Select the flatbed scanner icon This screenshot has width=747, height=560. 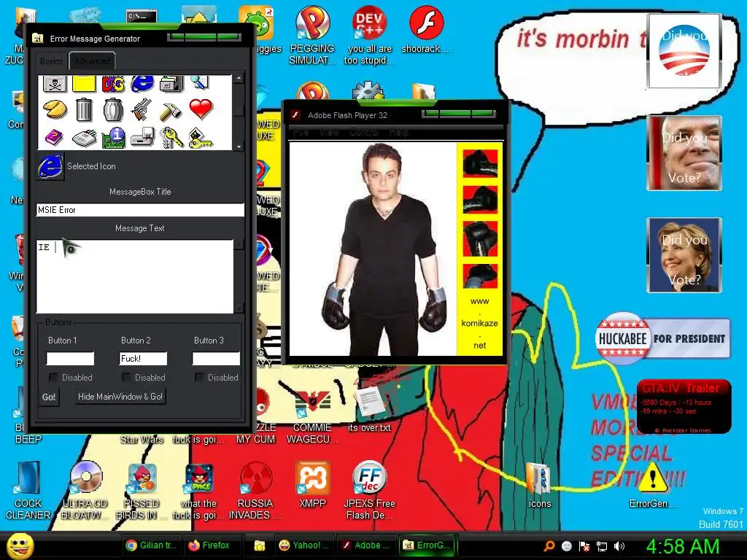point(85,138)
